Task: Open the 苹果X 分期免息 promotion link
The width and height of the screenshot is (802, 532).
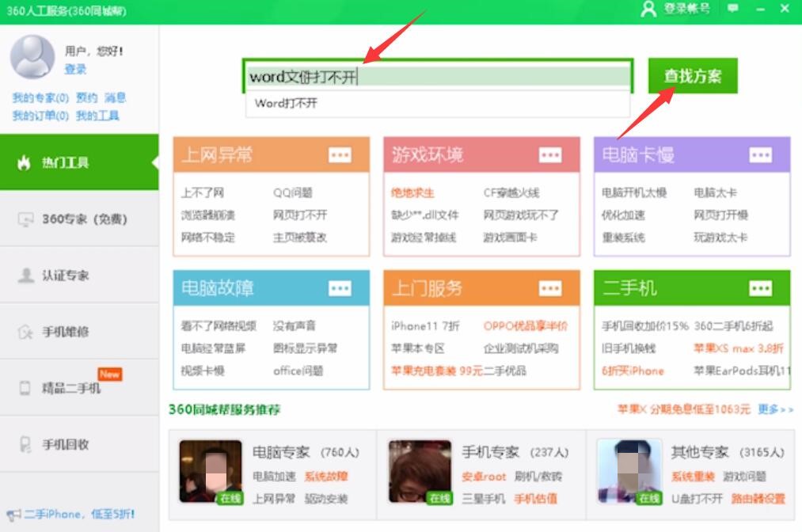Action: pos(684,409)
